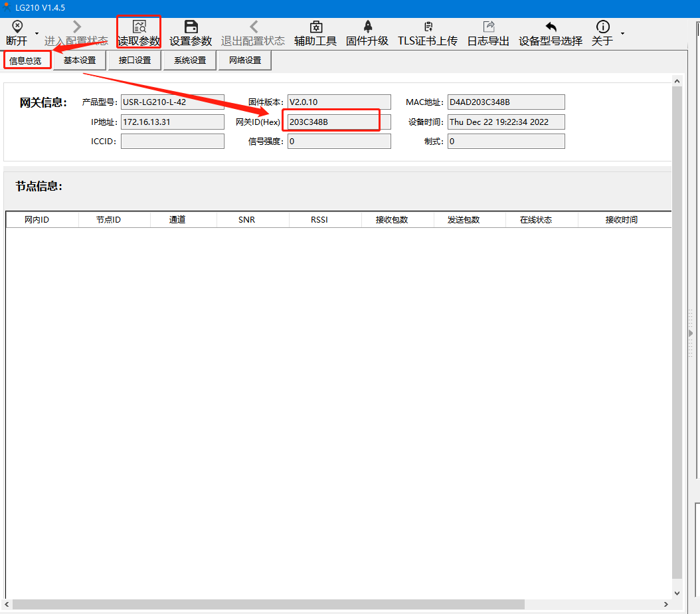Click the horizontal scrollbar at bottom
This screenshot has width=700, height=614.
[266, 604]
